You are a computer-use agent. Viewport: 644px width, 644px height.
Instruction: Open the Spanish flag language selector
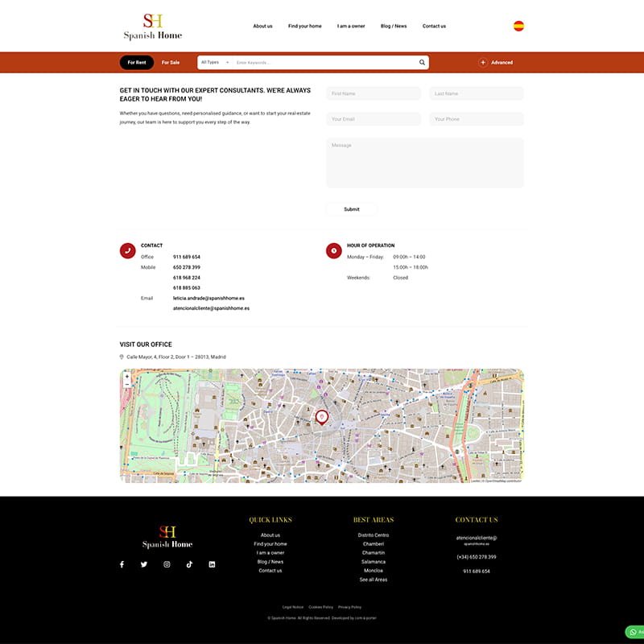pos(519,25)
